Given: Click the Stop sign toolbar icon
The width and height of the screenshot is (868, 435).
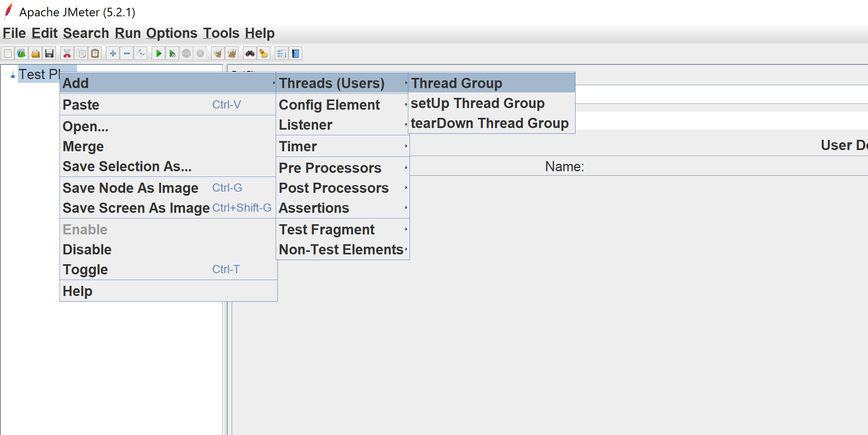Looking at the screenshot, I should coord(186,53).
